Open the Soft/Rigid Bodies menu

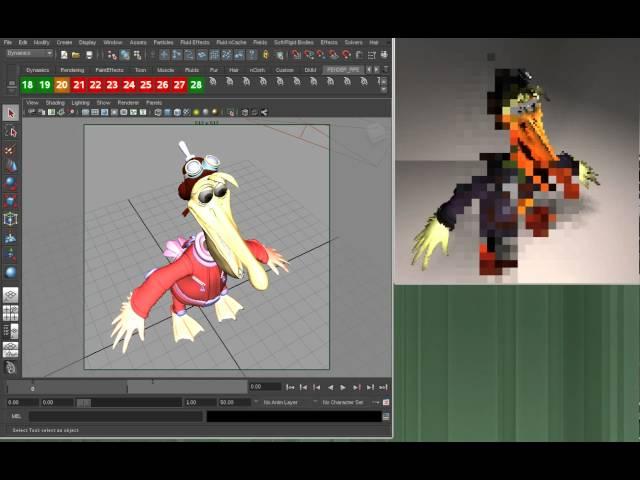click(293, 42)
